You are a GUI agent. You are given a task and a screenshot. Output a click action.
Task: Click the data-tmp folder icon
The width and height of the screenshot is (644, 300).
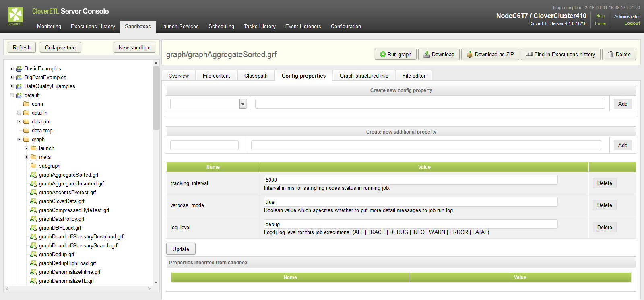point(26,131)
